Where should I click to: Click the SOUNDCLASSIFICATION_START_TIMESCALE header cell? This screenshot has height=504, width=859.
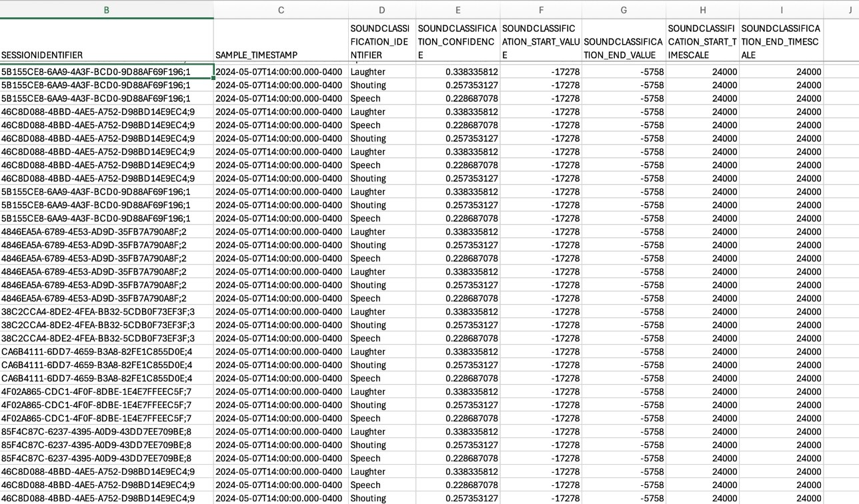pos(703,41)
